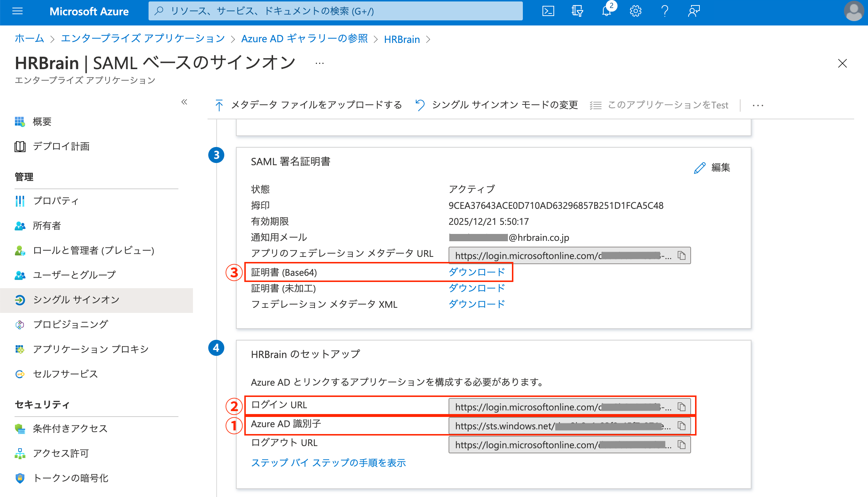The width and height of the screenshot is (868, 497).
Task: Copy the ログイン URL
Action: [682, 407]
